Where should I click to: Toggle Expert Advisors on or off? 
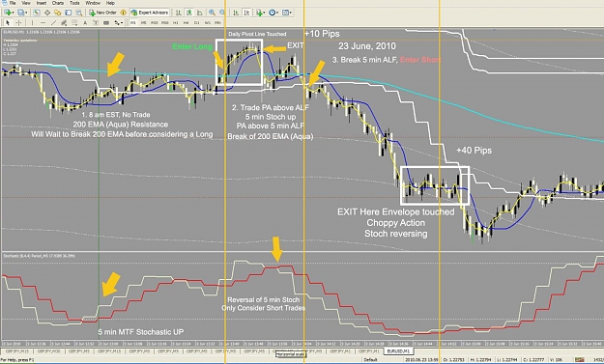tap(150, 13)
